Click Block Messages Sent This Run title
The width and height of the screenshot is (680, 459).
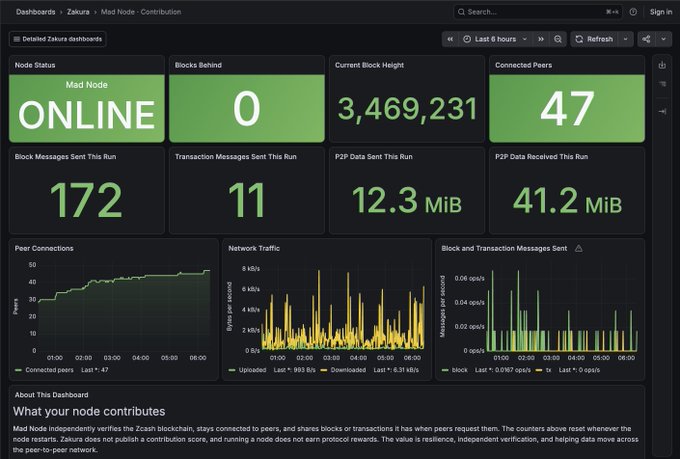coord(65,157)
